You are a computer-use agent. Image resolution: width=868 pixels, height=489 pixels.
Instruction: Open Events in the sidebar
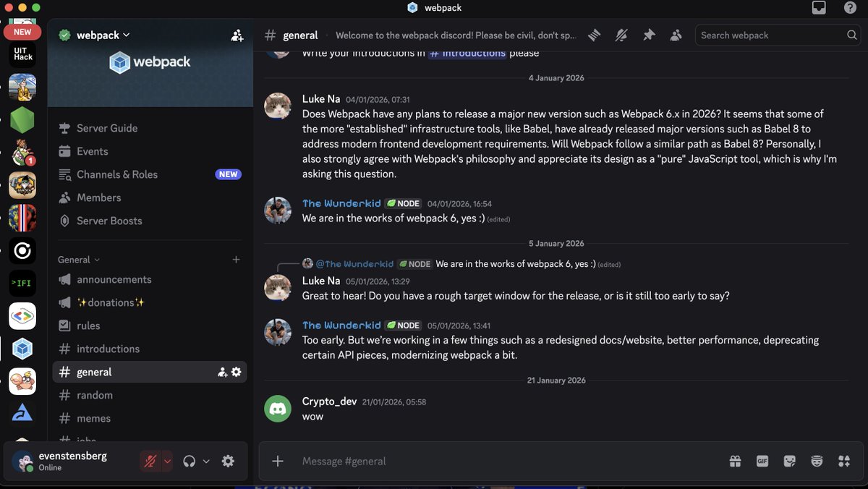150,151
